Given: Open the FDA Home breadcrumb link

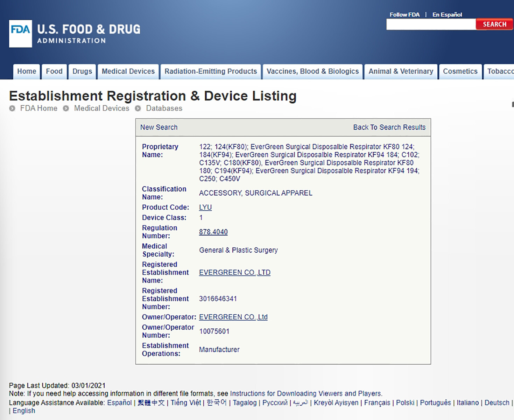Looking at the screenshot, I should pos(39,108).
